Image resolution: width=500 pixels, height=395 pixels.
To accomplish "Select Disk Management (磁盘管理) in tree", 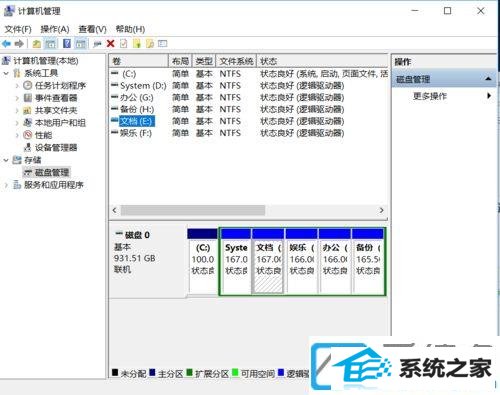I will (x=52, y=172).
